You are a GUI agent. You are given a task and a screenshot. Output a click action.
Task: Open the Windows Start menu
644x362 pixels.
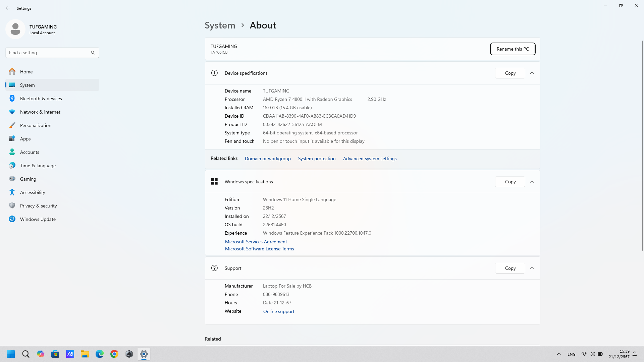[11, 354]
